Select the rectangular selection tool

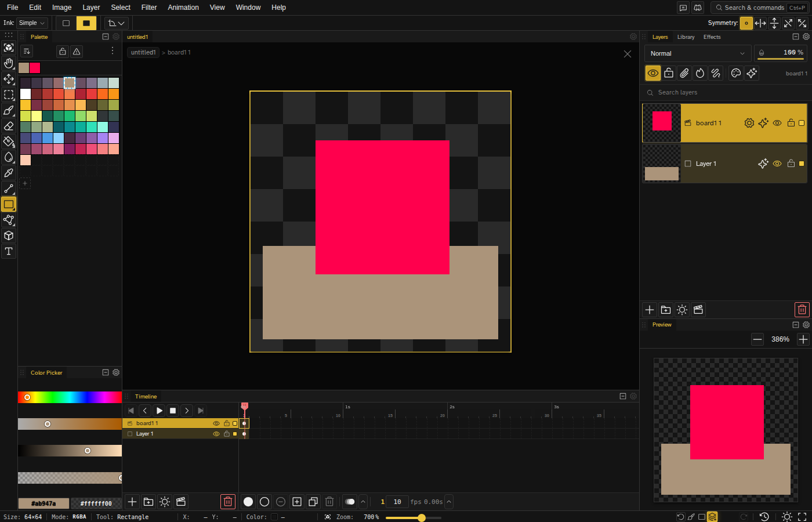pos(9,95)
